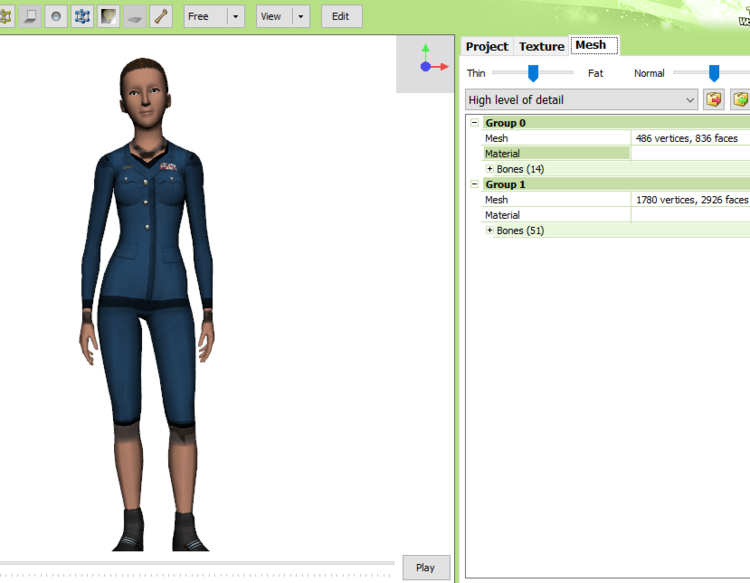Image resolution: width=750 pixels, height=583 pixels.
Task: Click the Play animation button
Action: tap(426, 568)
